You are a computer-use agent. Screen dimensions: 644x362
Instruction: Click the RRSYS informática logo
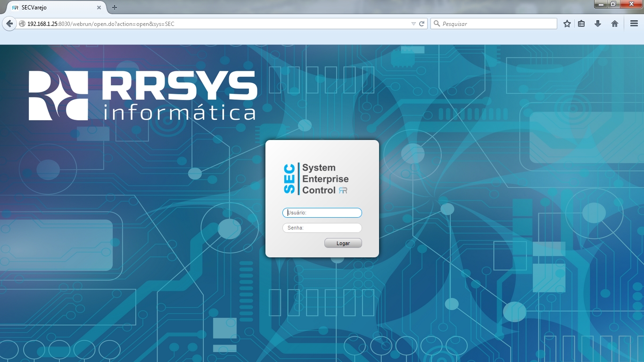(143, 96)
